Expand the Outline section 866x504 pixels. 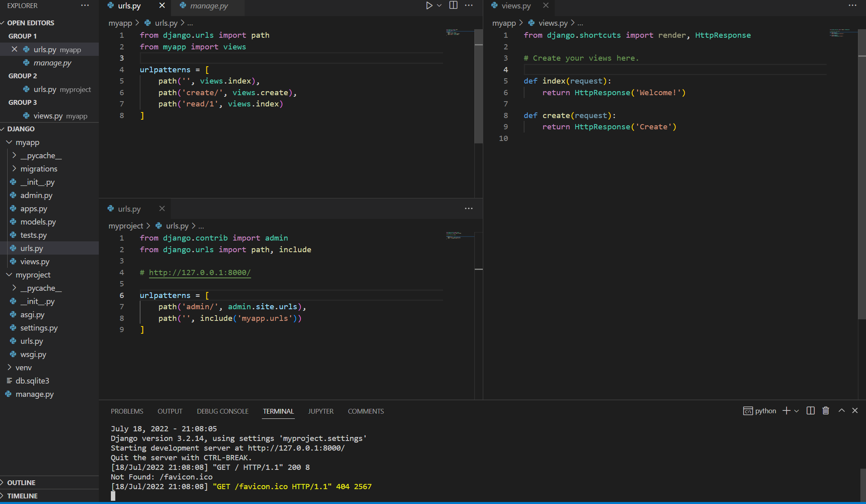click(21, 482)
